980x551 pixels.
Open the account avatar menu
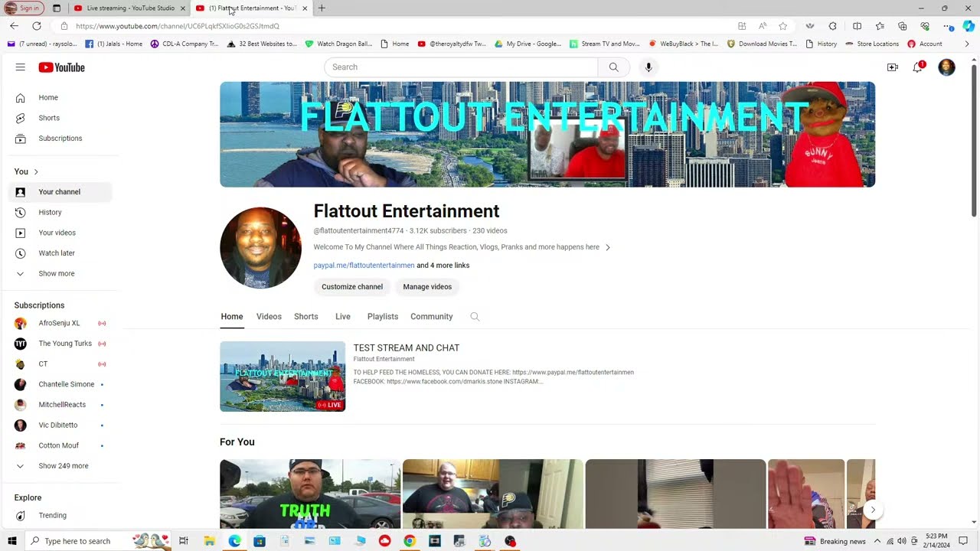click(947, 67)
